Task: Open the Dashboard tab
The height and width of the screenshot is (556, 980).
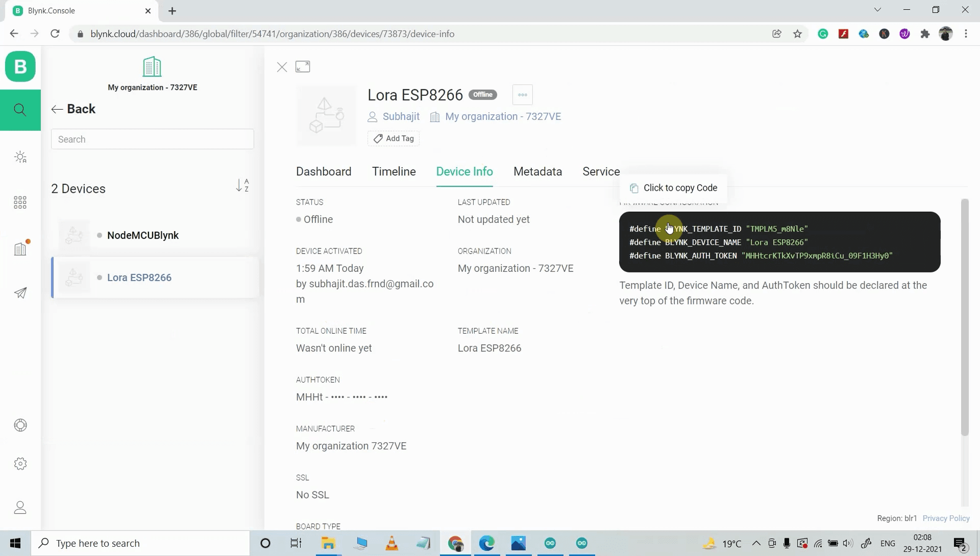Action: [x=324, y=171]
